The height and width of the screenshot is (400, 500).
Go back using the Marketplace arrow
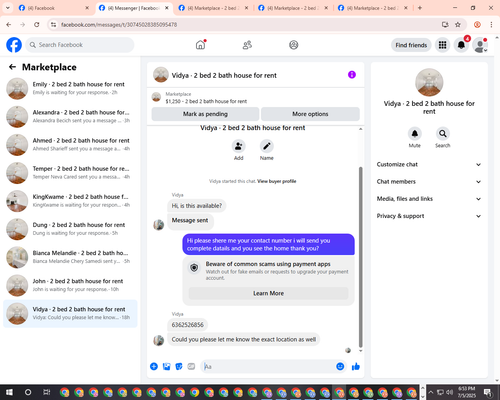12,67
